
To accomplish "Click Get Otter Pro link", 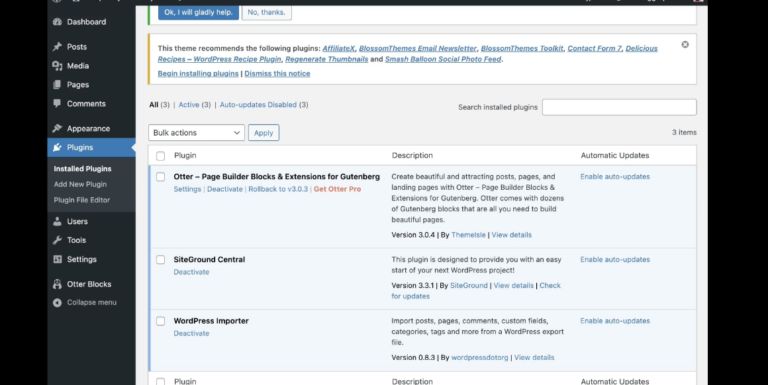I will 337,189.
